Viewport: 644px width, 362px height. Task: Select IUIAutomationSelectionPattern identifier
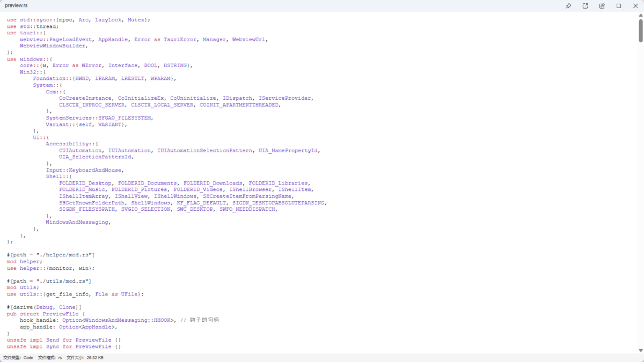204,150
